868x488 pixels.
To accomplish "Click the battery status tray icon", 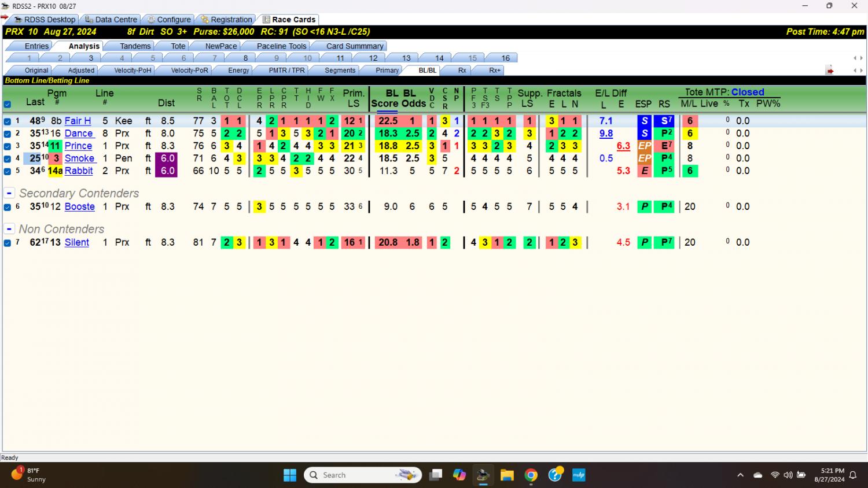I will click(x=801, y=475).
